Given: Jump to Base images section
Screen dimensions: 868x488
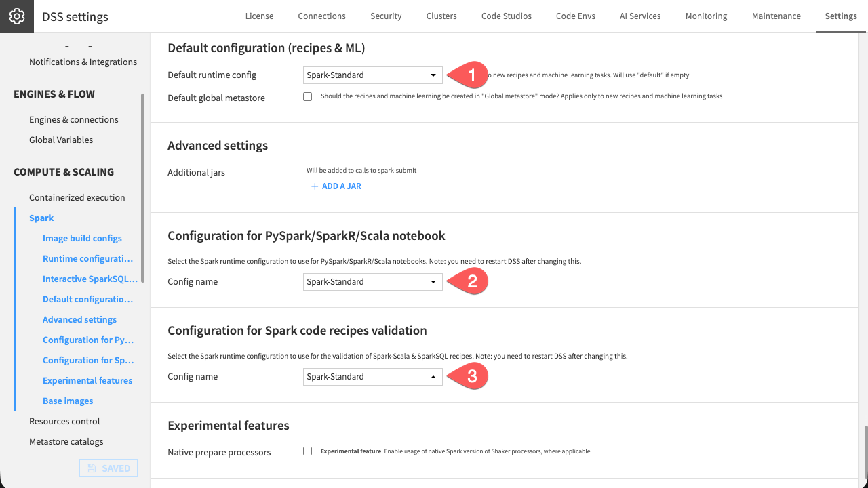Looking at the screenshot, I should click(x=68, y=401).
